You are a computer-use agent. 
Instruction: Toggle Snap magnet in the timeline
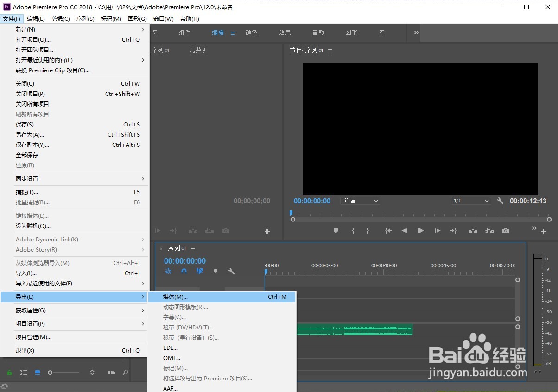pos(184,271)
